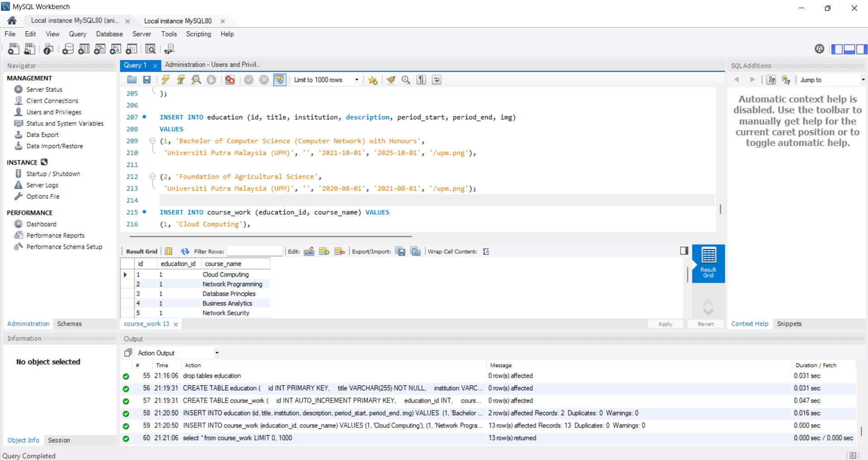Image resolution: width=868 pixels, height=460 pixels.
Task: Open the Jump to dropdown in SQL Additions
Action: coord(862,80)
